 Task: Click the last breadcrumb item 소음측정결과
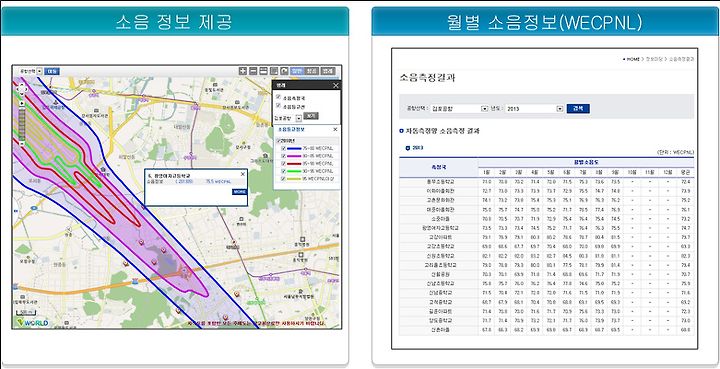coord(681,59)
